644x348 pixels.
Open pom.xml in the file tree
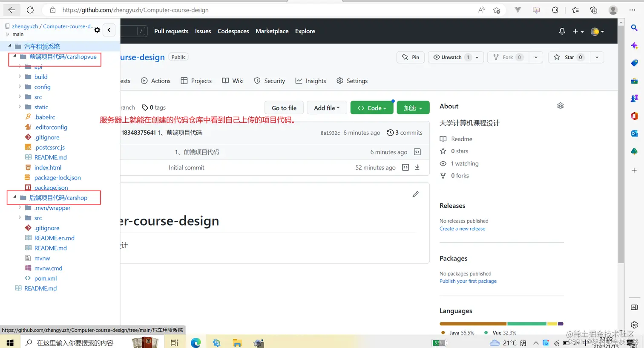(x=46, y=278)
